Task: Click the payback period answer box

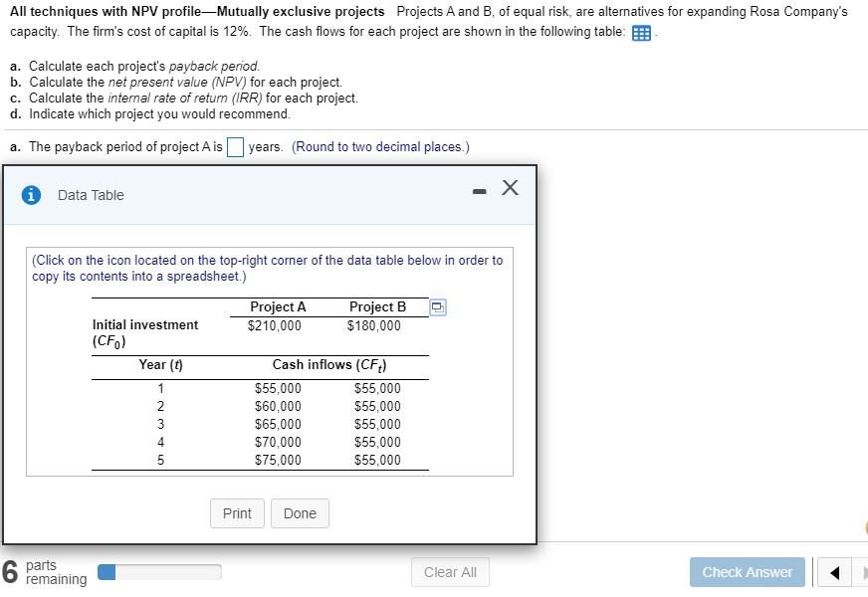Action: (x=235, y=147)
